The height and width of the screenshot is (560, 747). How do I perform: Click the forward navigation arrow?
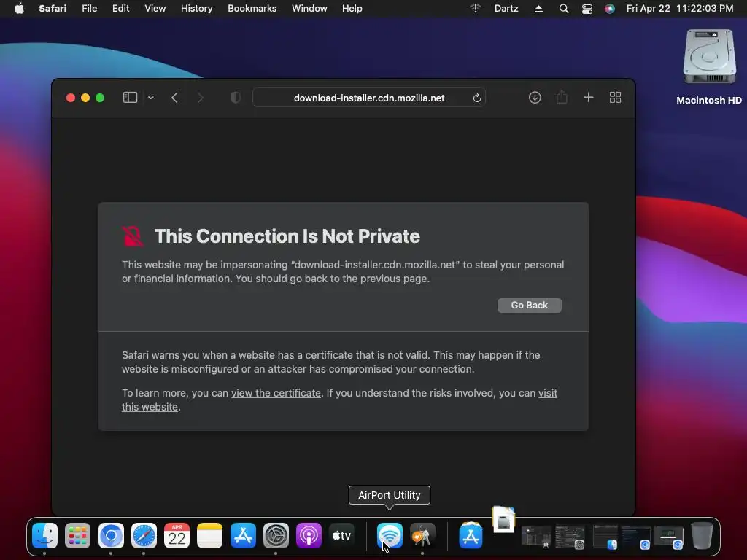pos(201,98)
